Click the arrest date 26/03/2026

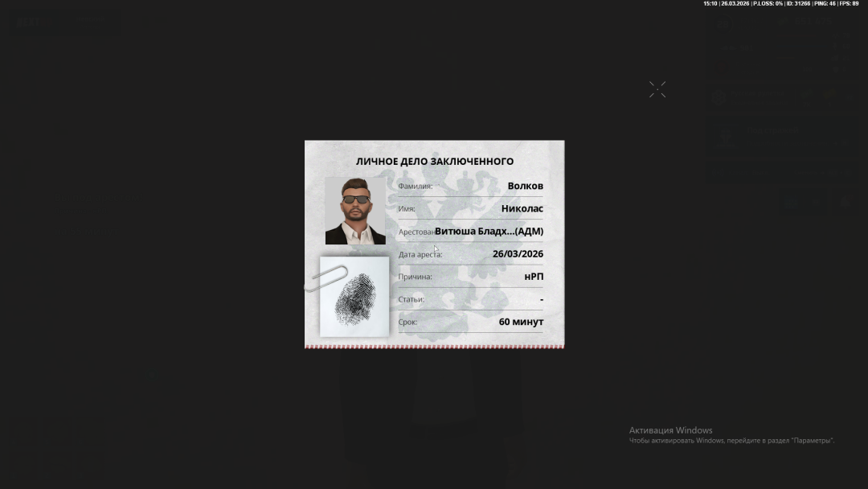pyautogui.click(x=518, y=254)
